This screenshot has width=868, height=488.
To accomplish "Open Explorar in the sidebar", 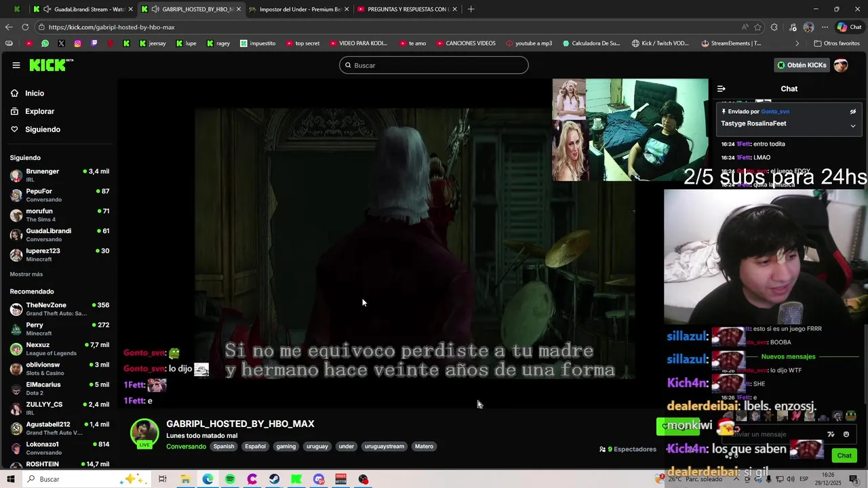I will coord(39,111).
